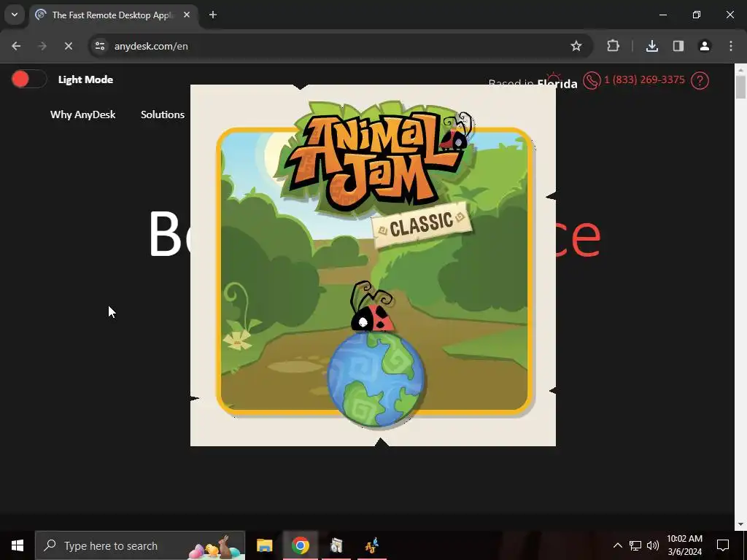Screen dimensions: 747x560
Task: Open the installer icon in taskbar
Action: click(336, 545)
